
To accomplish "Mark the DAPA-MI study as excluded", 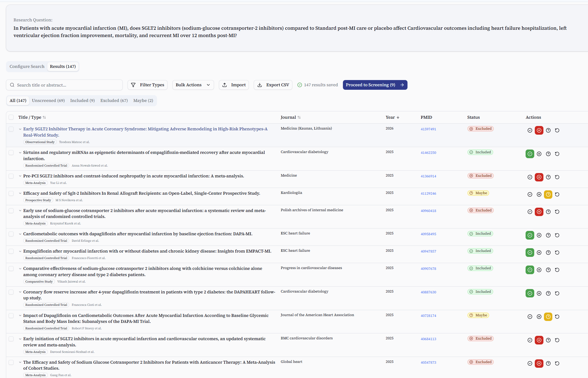I will click(539, 235).
